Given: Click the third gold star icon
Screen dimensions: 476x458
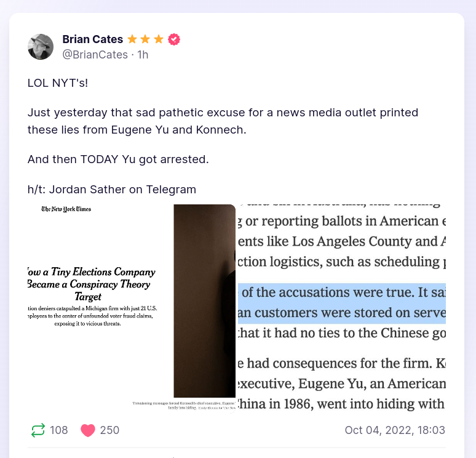Looking at the screenshot, I should pos(159,39).
